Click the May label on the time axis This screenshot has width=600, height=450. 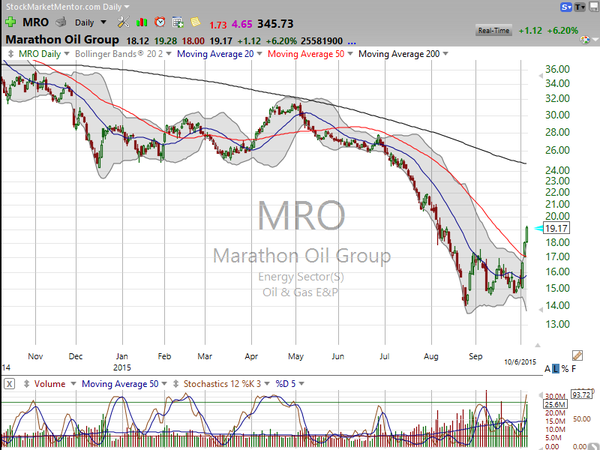295,356
